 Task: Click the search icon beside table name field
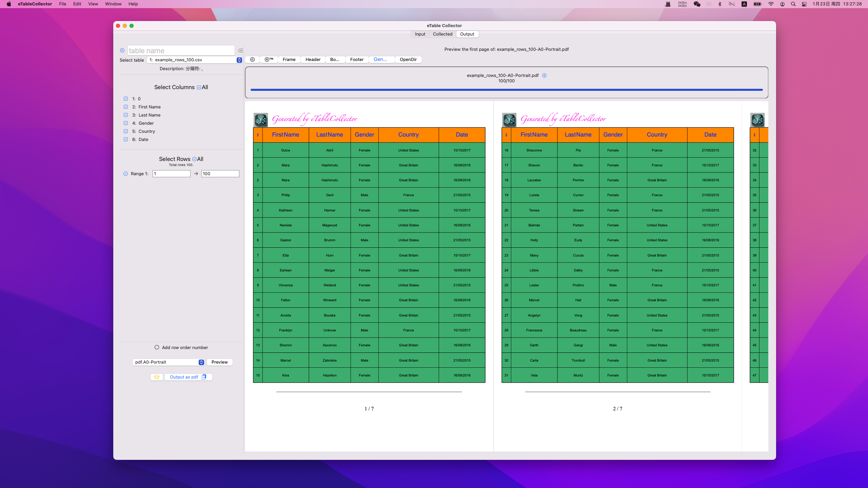tap(122, 50)
